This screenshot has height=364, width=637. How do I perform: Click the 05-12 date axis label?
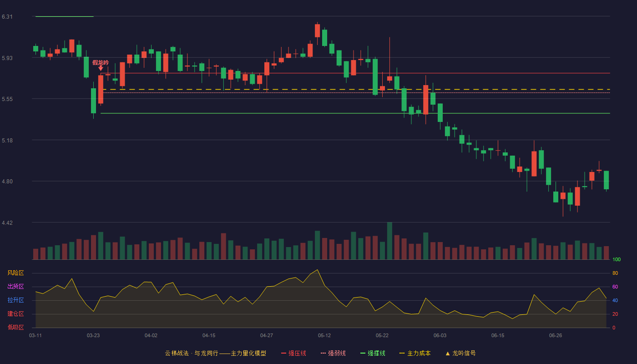click(324, 335)
